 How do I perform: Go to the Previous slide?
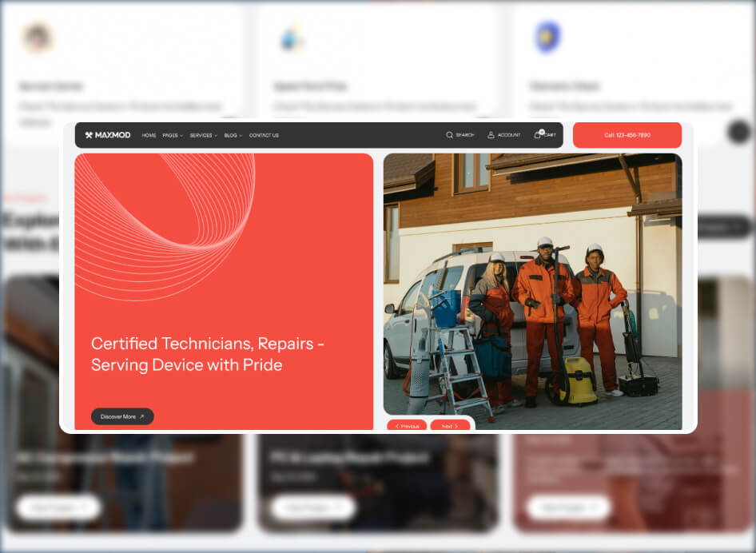point(407,426)
